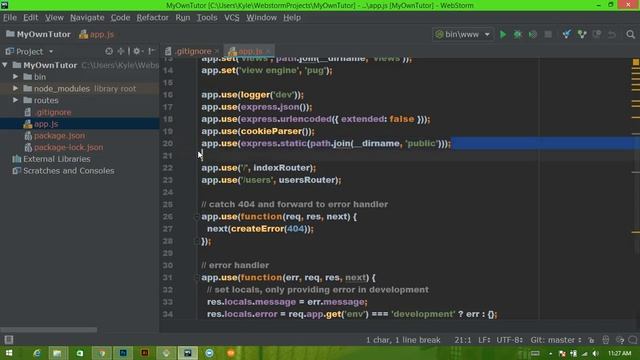This screenshot has height=360, width=640.
Task: Open Git: master branch popup
Action: click(556, 340)
